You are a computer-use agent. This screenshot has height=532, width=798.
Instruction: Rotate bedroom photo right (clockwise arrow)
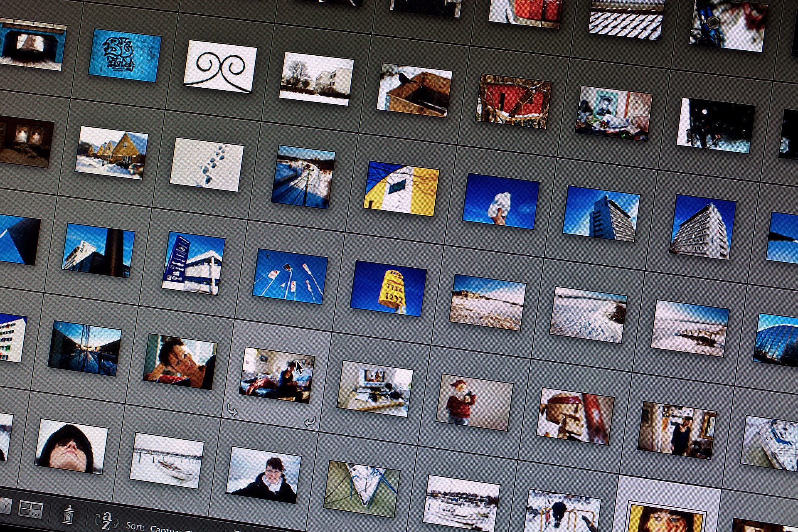coord(310,421)
